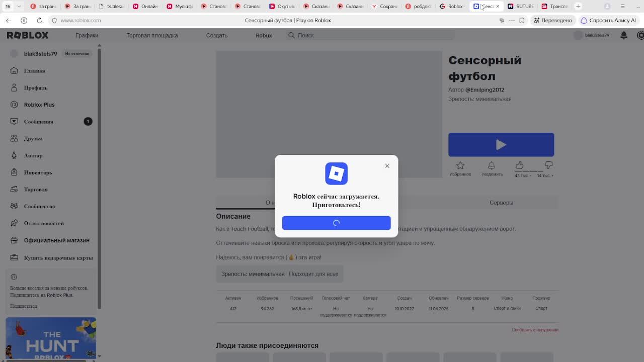Viewport: 644px width, 362px height.
Task: Click the blue loading button in dialog
Action: [336, 223]
